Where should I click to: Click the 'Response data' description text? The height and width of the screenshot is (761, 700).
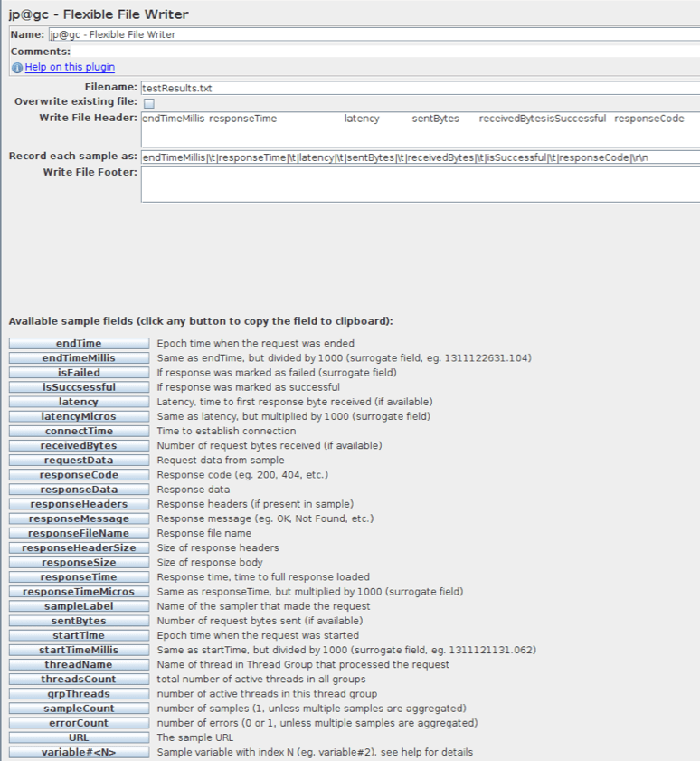point(193,490)
